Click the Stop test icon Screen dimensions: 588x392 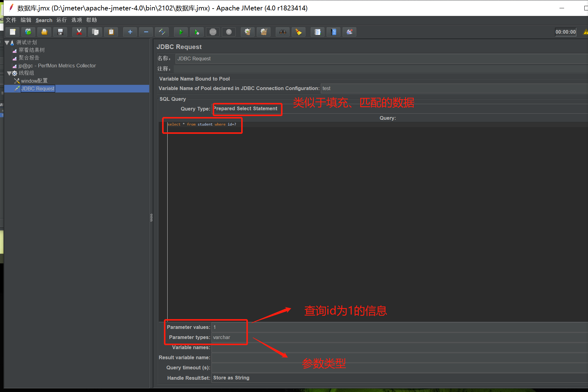coord(213,32)
